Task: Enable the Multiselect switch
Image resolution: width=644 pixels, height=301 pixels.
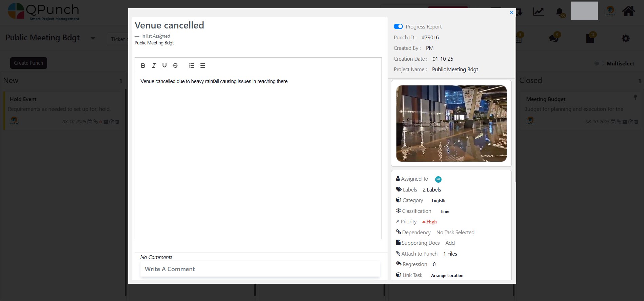Action: coord(599,64)
